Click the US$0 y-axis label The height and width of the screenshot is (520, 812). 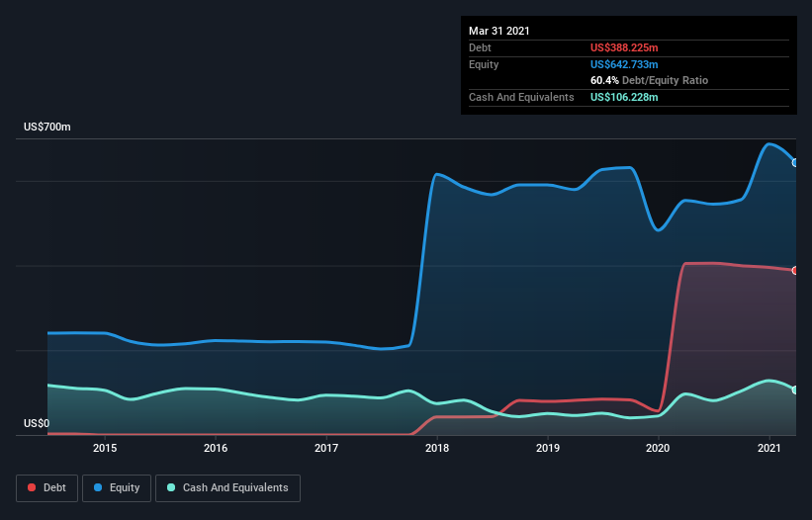[37, 423]
